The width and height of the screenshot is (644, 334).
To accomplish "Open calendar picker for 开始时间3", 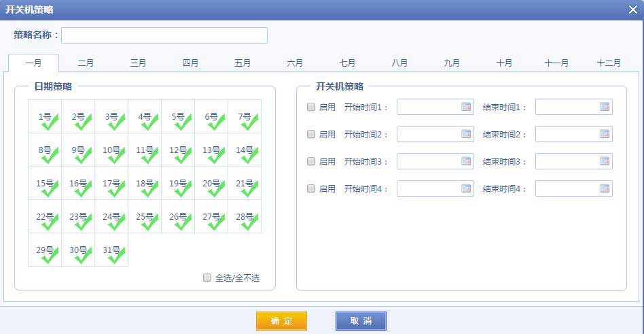I will point(466,161).
